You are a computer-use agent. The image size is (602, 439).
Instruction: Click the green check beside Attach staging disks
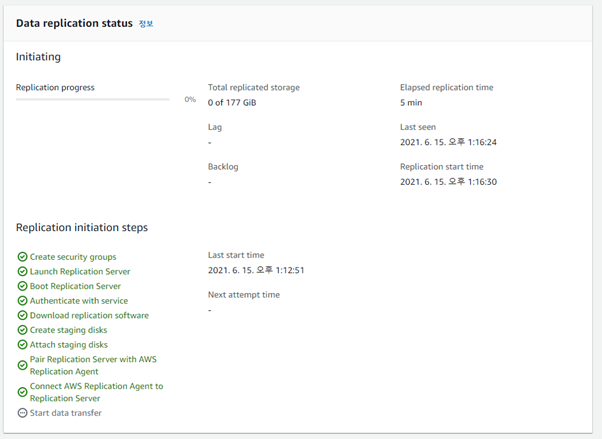coord(23,344)
